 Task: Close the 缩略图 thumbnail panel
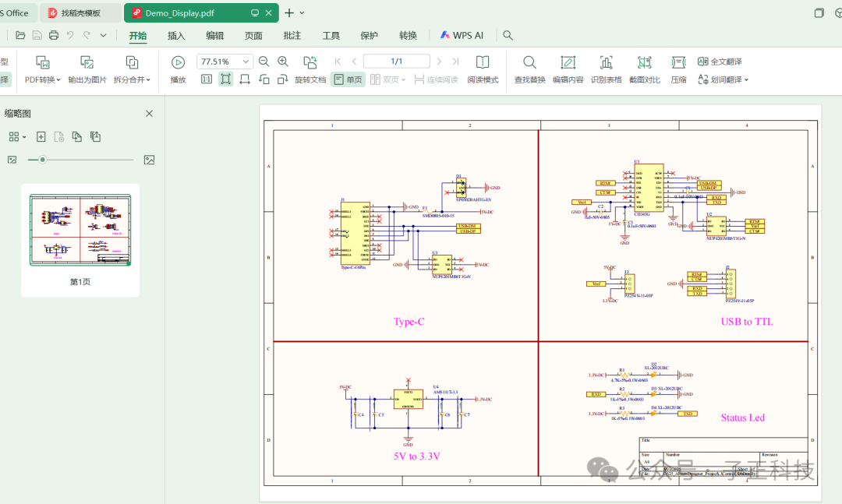coord(149,113)
